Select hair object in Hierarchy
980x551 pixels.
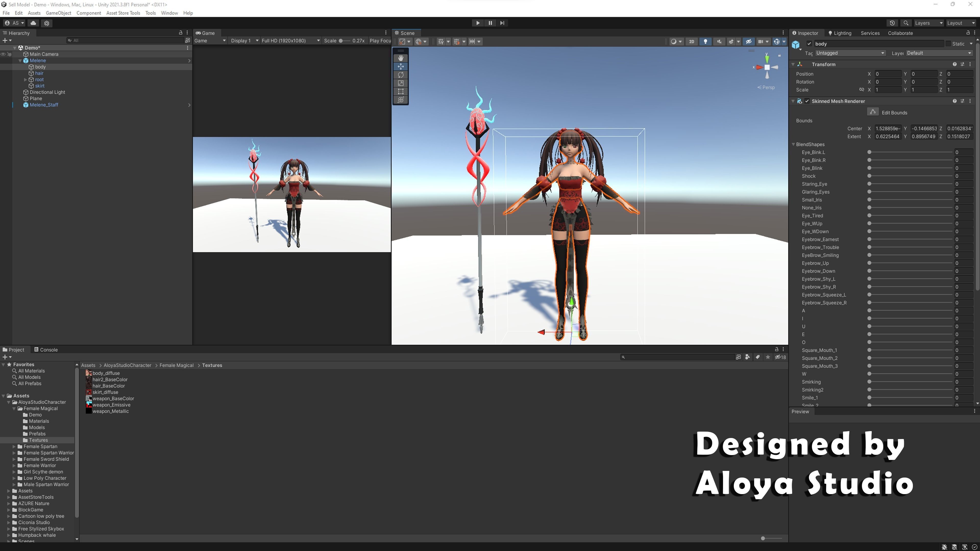(39, 73)
